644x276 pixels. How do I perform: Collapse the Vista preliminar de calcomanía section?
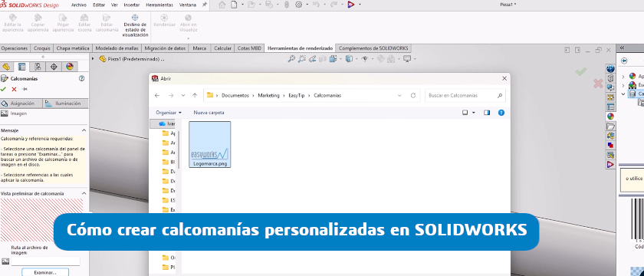click(84, 193)
